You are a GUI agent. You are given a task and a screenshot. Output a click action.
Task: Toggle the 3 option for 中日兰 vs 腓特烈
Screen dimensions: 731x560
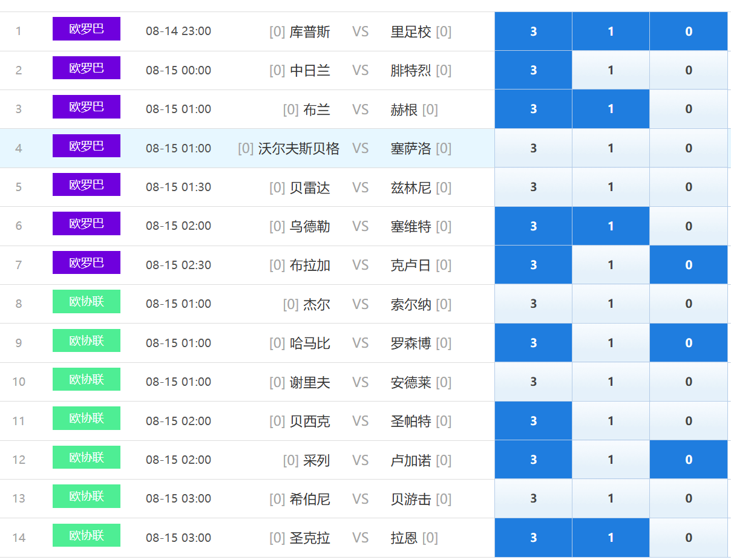point(533,70)
